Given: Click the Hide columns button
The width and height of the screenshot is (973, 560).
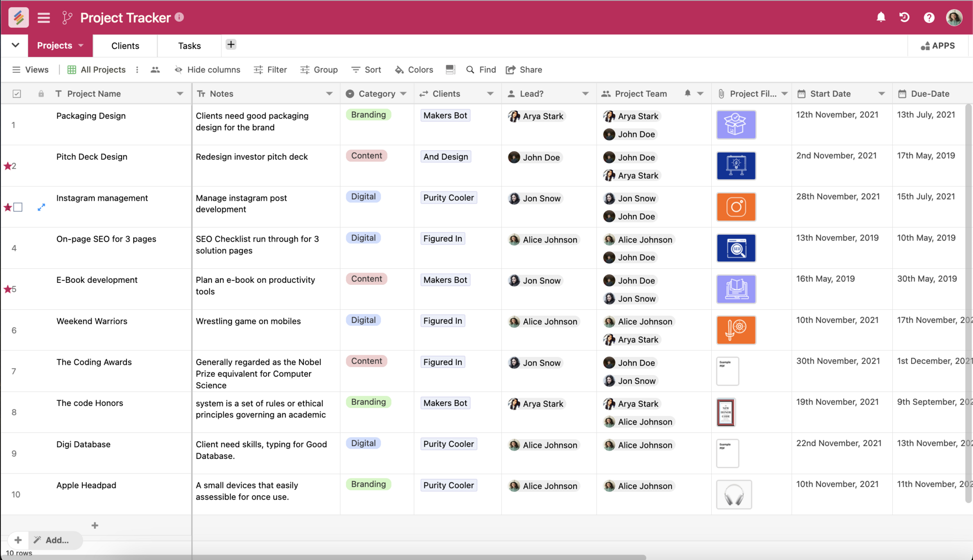Looking at the screenshot, I should pos(207,70).
